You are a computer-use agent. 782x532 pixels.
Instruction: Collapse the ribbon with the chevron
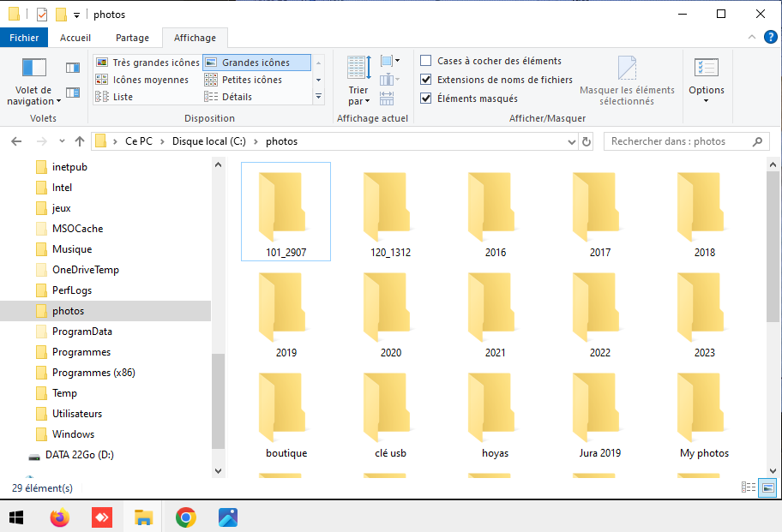pyautogui.click(x=750, y=38)
